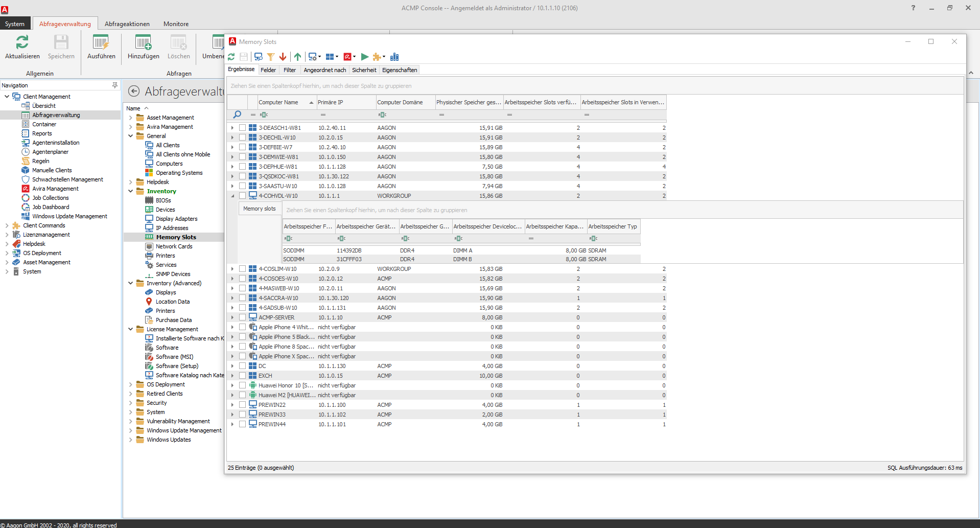Sort by Computer Domäne column header

[406, 102]
